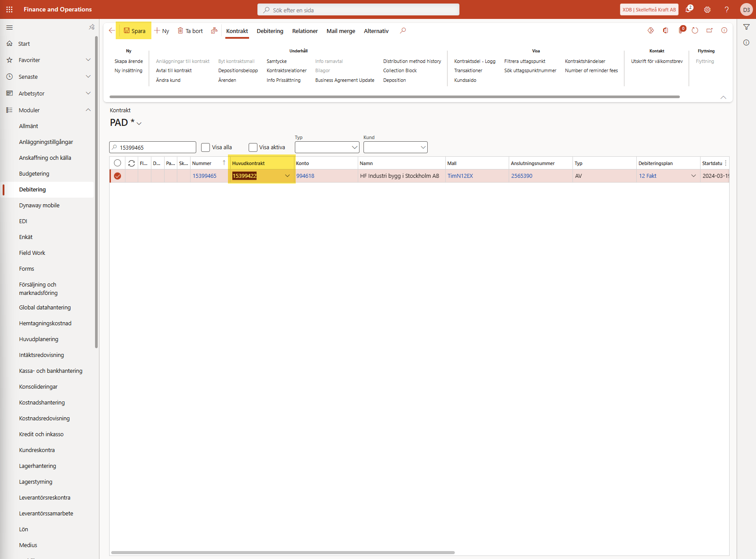
Task: Click the ribbon search magnifier icon
Action: pyautogui.click(x=403, y=31)
